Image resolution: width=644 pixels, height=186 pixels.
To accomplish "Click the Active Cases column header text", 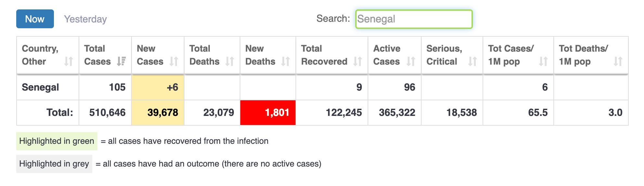I will (x=387, y=55).
